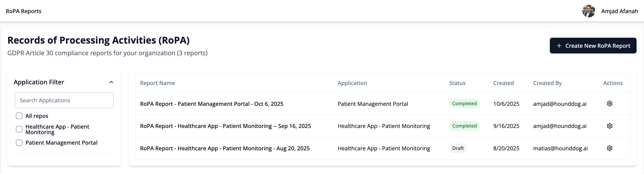Click Create New RoPA Report button
The height and width of the screenshot is (174, 644).
click(593, 46)
